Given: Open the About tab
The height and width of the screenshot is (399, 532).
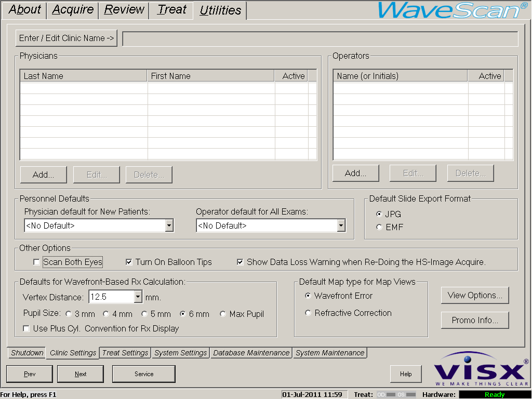Looking at the screenshot, I should click(x=24, y=10).
